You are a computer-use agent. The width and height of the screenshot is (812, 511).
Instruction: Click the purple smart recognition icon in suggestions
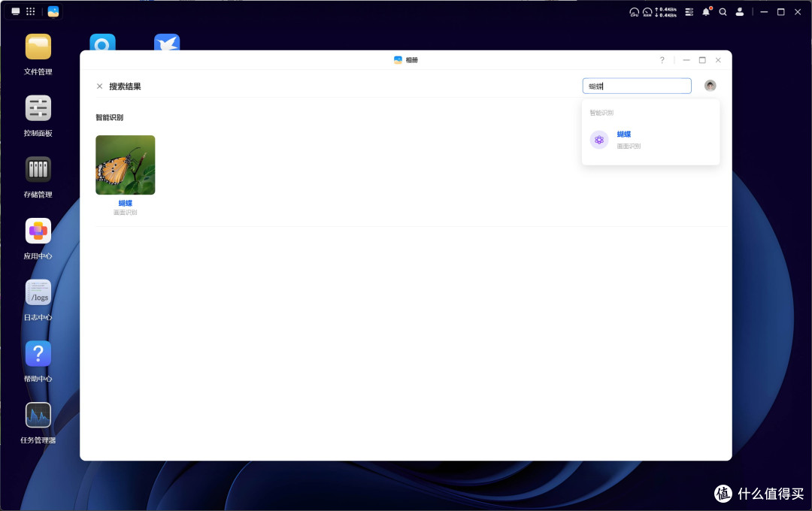tap(599, 140)
